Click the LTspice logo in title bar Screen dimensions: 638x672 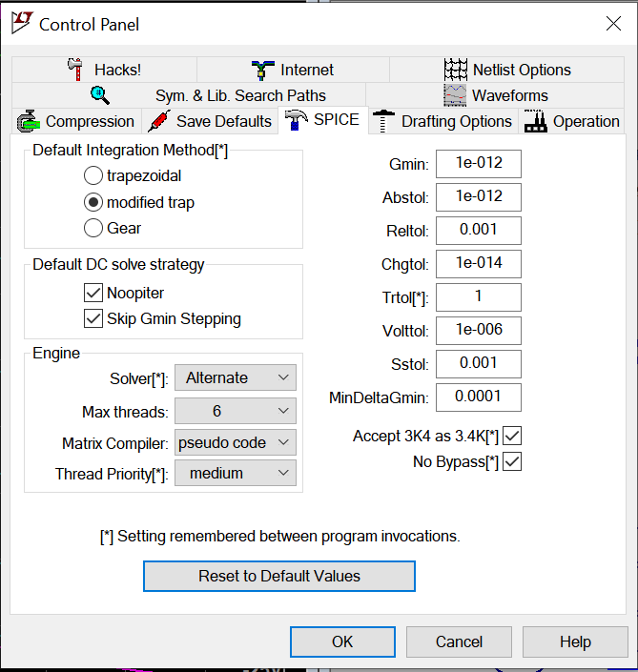tap(21, 23)
